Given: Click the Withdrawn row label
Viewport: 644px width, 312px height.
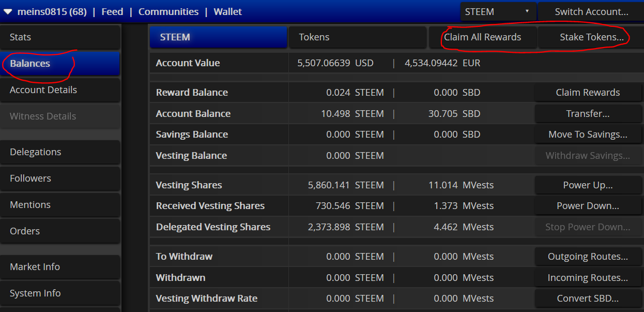Looking at the screenshot, I should pyautogui.click(x=180, y=278).
